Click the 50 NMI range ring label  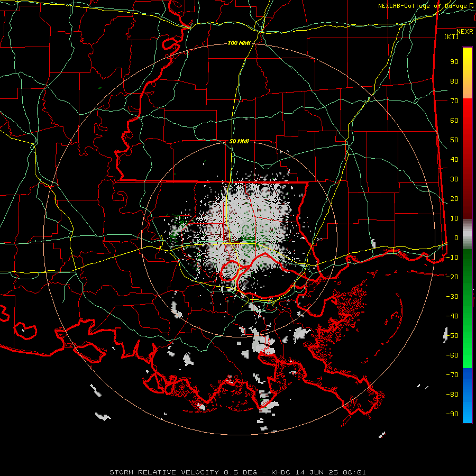pyautogui.click(x=239, y=141)
